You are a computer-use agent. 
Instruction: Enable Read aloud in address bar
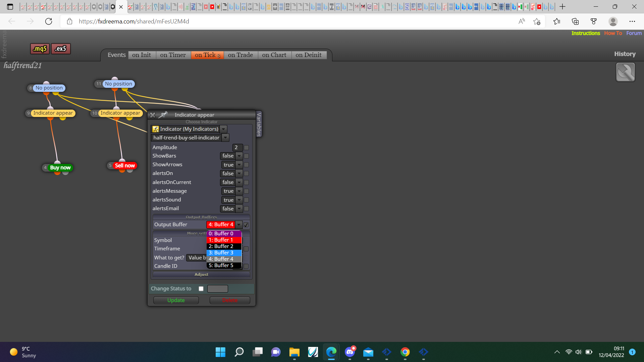(522, 21)
